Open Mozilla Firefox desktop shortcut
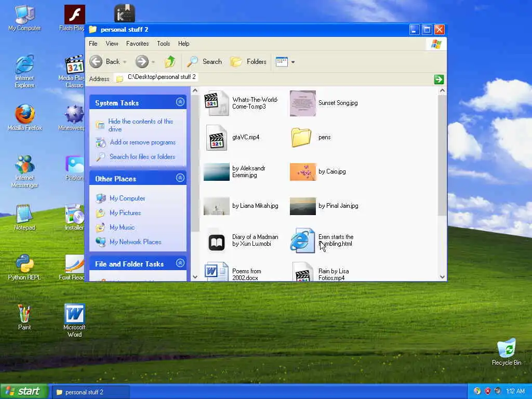Image resolution: width=532 pixels, height=399 pixels. tap(25, 117)
